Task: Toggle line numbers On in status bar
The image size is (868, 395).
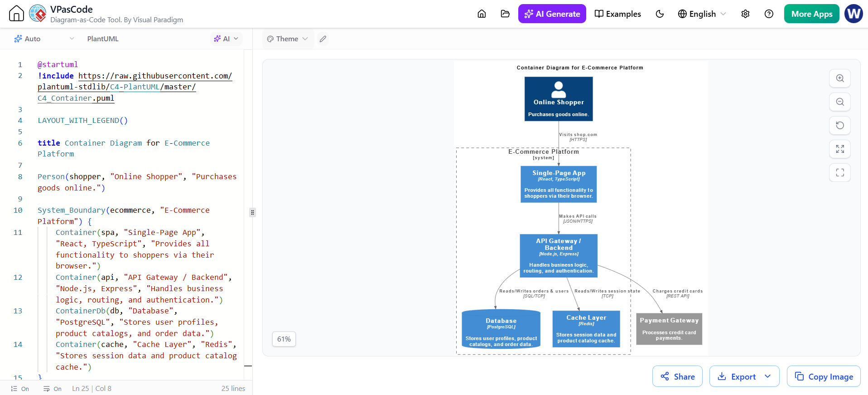Action: [20, 389]
